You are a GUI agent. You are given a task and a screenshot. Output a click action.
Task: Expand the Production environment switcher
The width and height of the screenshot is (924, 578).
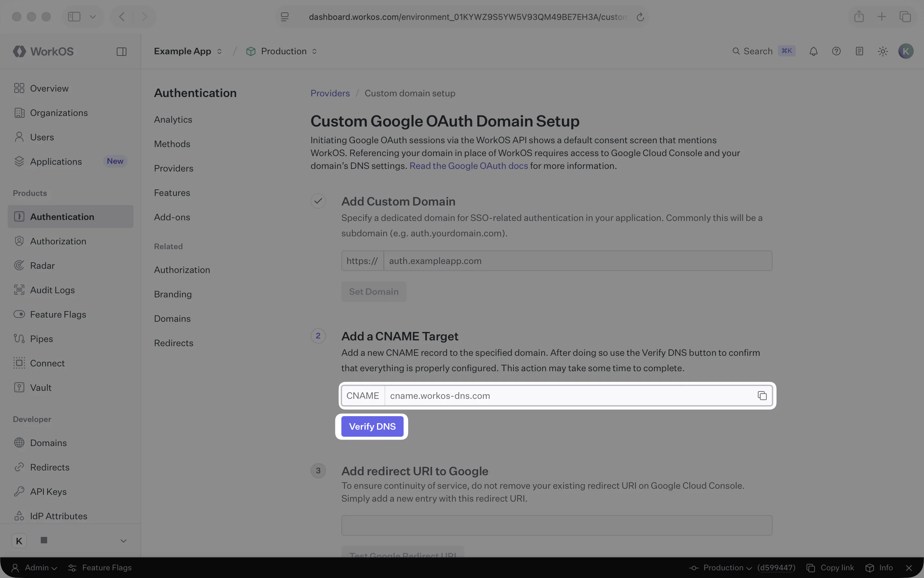pos(282,51)
